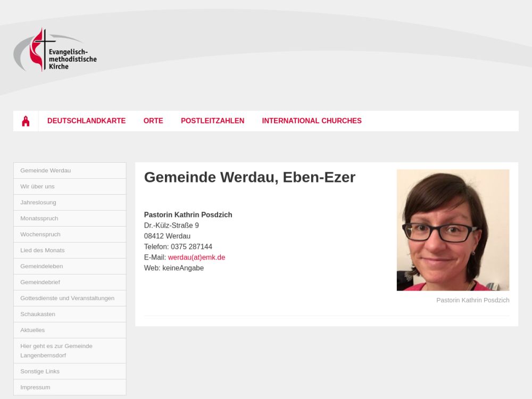Open the Deutschlandkarte menu item
The height and width of the screenshot is (399, 532).
(87, 121)
